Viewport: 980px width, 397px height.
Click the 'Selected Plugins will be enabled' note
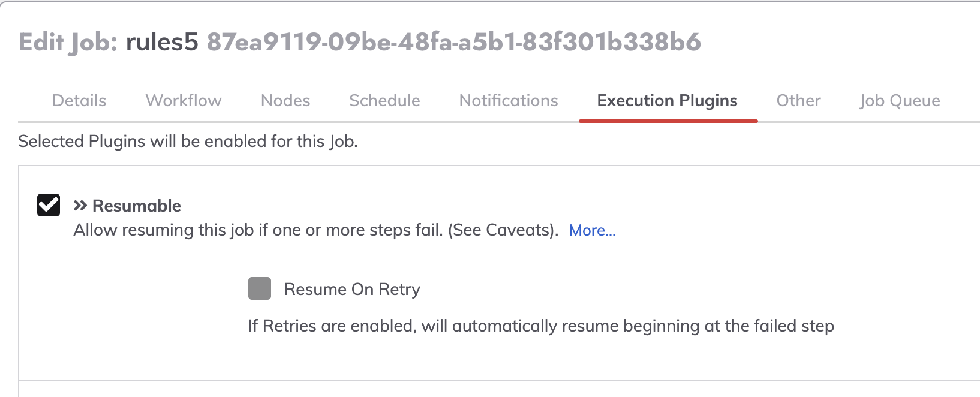coord(188,142)
